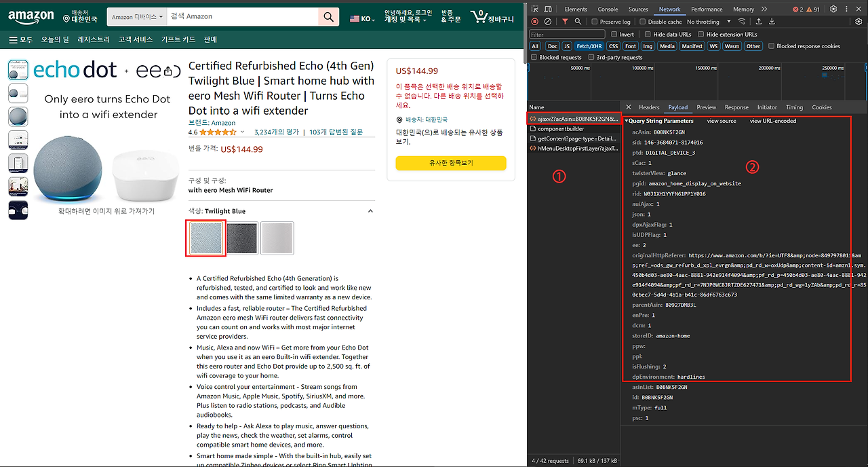Click the export HAR download icon
868x467 pixels.
coord(772,22)
